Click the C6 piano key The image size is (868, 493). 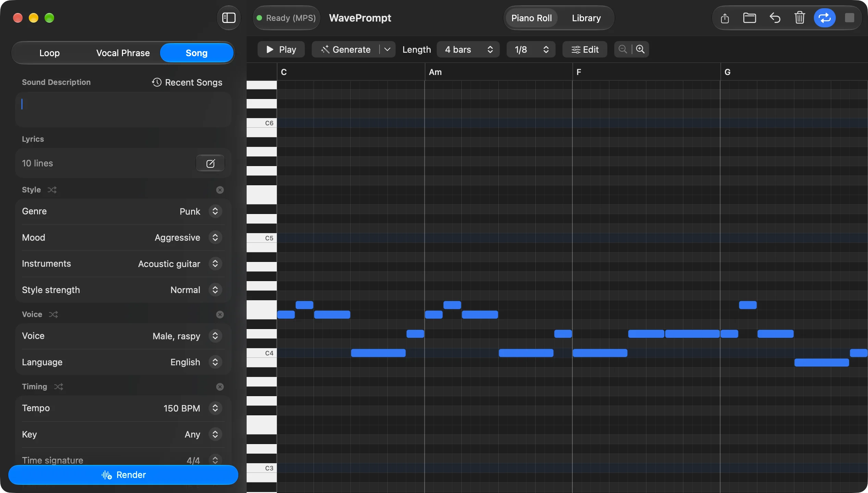coord(262,123)
